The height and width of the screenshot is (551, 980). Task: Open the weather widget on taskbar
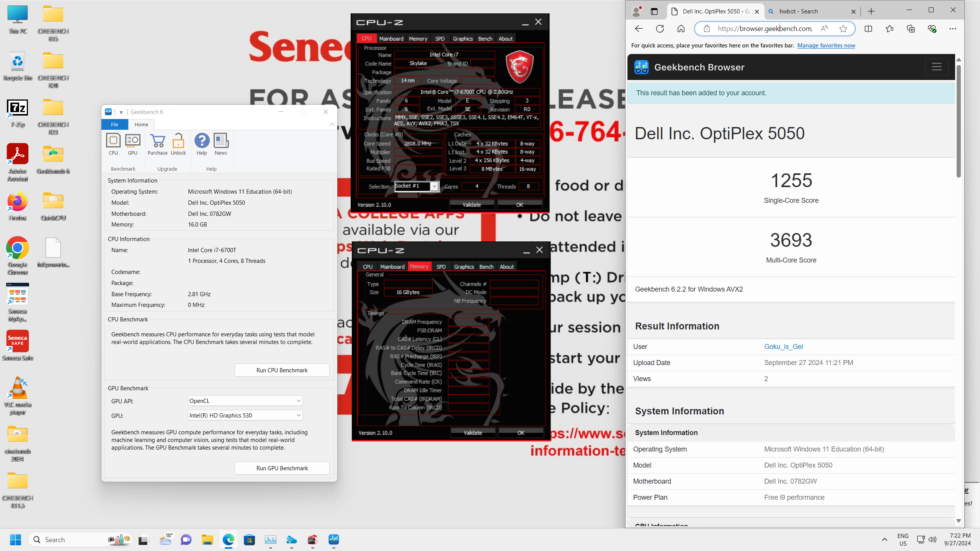pyautogui.click(x=165, y=540)
